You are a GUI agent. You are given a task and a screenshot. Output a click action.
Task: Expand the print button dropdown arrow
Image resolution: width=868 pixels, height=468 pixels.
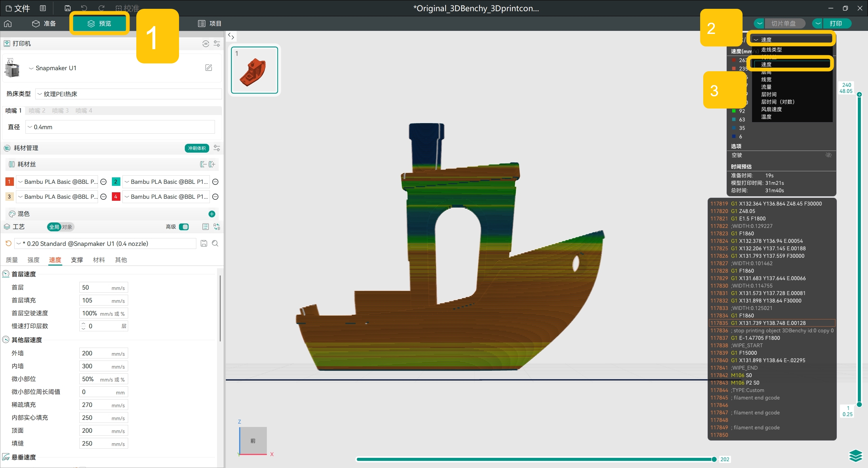818,23
